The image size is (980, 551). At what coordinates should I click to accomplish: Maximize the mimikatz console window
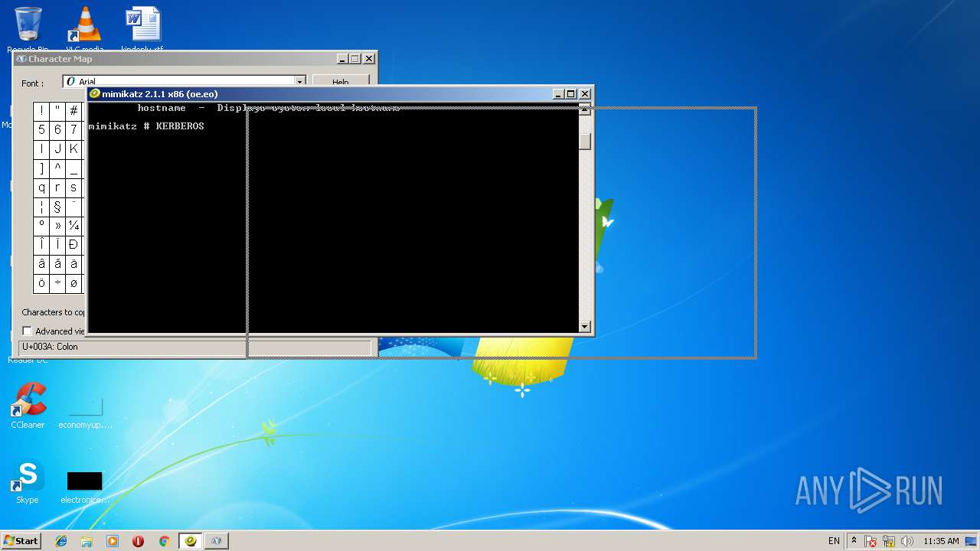pos(571,94)
